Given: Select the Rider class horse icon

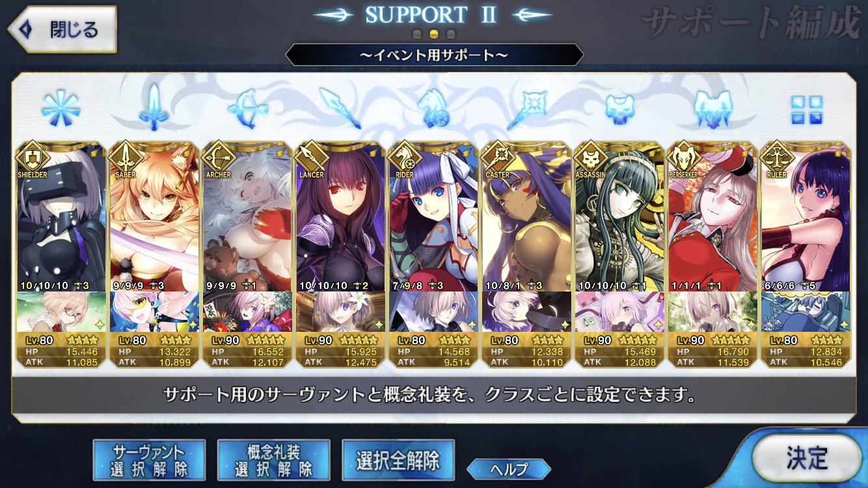Looking at the screenshot, I should tap(433, 107).
